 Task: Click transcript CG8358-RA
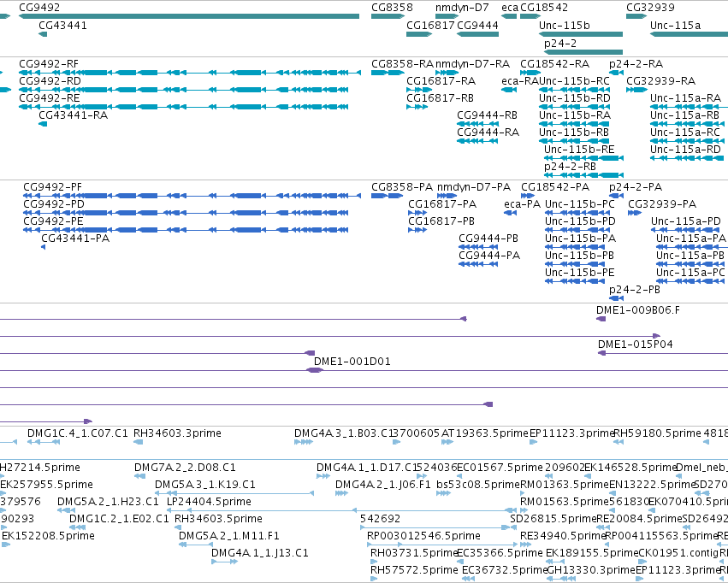point(403,64)
